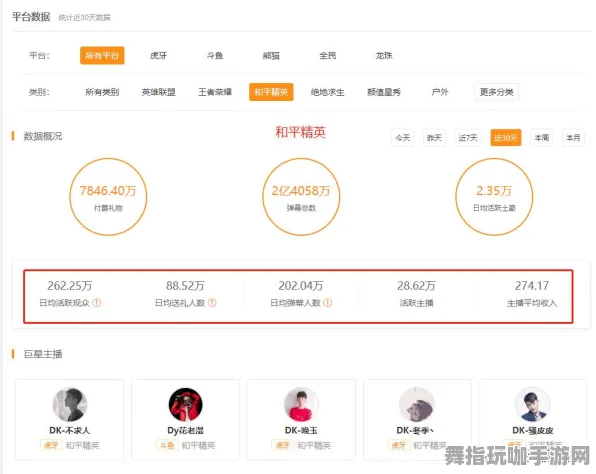Click 和平精英 label under DK-不求人

pyautogui.click(x=82, y=445)
